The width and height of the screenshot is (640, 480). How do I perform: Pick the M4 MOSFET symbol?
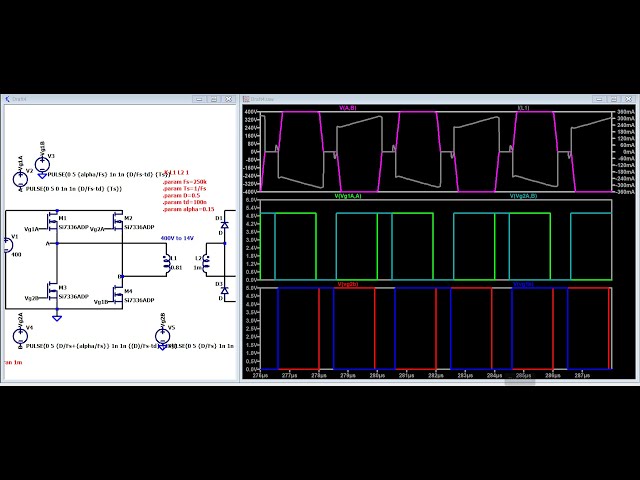[x=117, y=295]
